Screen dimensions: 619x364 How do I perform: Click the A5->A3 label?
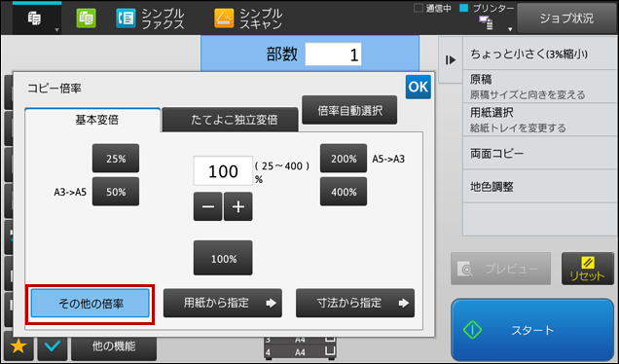[388, 159]
